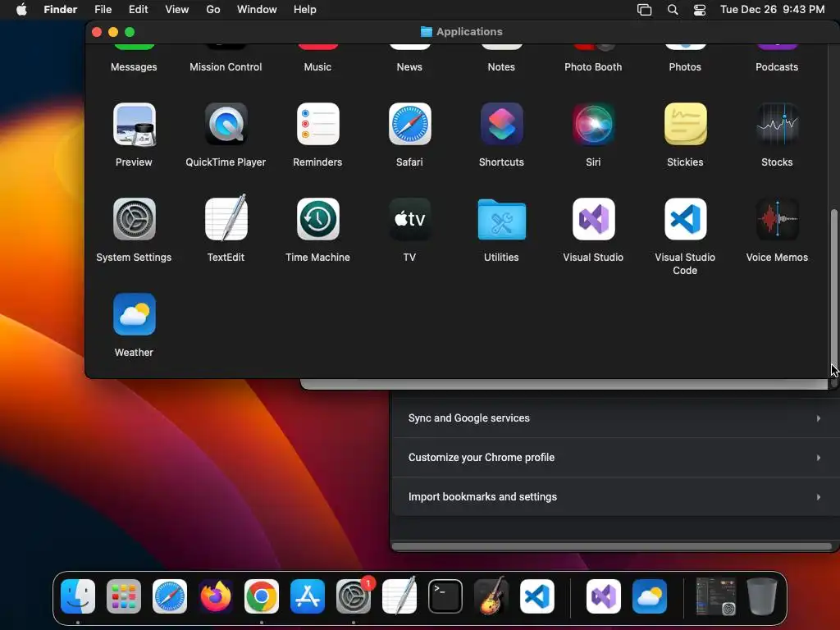Screen dimensions: 840x630
Task: Open the View menu
Action: coord(177,10)
